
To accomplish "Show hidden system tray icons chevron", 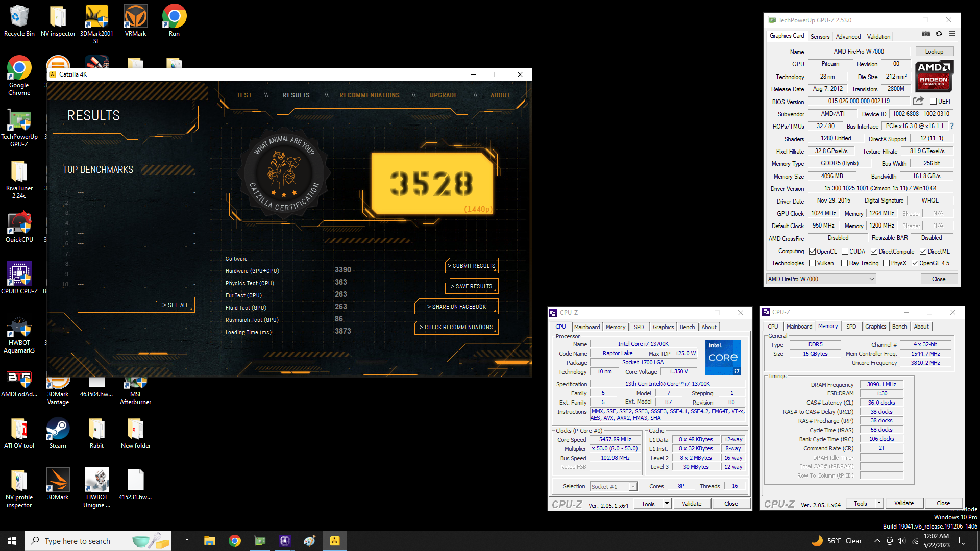I will 877,541.
